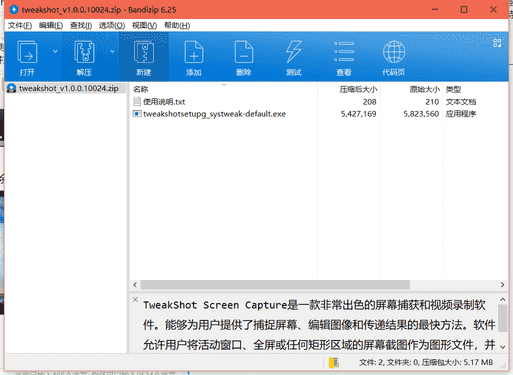This screenshot has width=513, height=375.
Task: Click the compressed size 5,427,169 cell
Action: [x=358, y=114]
